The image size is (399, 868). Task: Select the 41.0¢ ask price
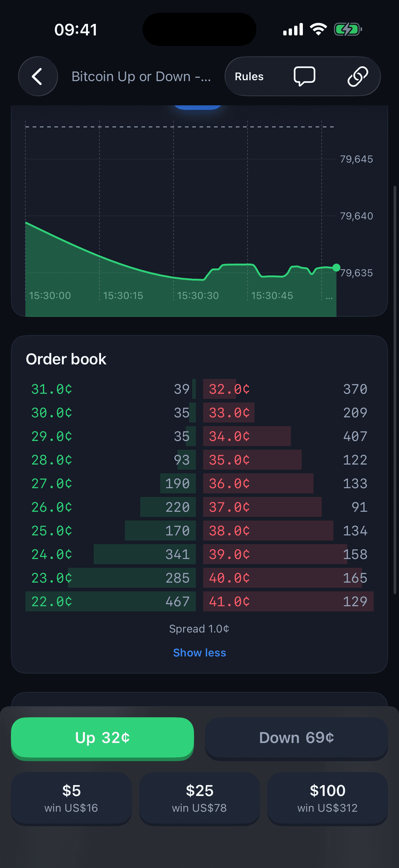pos(229,601)
